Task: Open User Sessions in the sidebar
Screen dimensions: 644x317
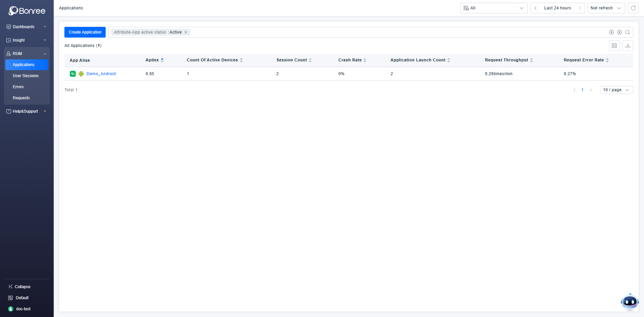Action: [26, 76]
